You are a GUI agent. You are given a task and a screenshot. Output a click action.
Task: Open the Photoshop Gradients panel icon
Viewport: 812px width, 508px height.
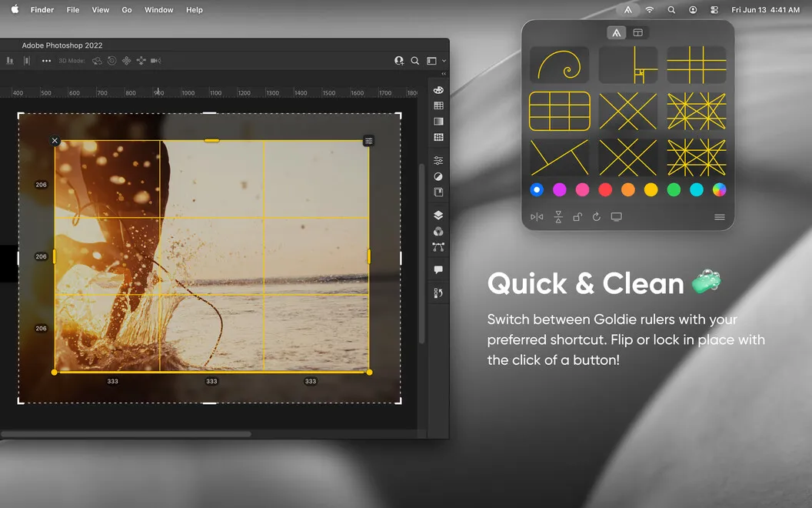(x=438, y=122)
